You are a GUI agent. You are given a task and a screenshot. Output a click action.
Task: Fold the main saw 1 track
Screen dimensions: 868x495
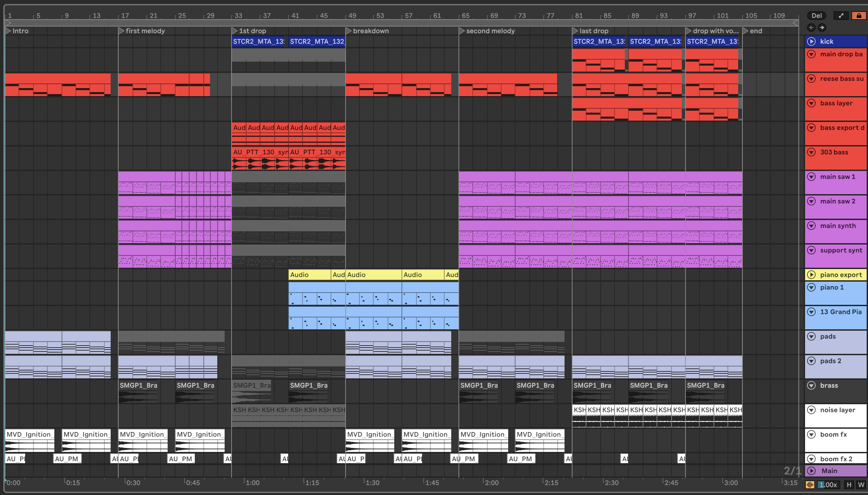pyautogui.click(x=812, y=177)
